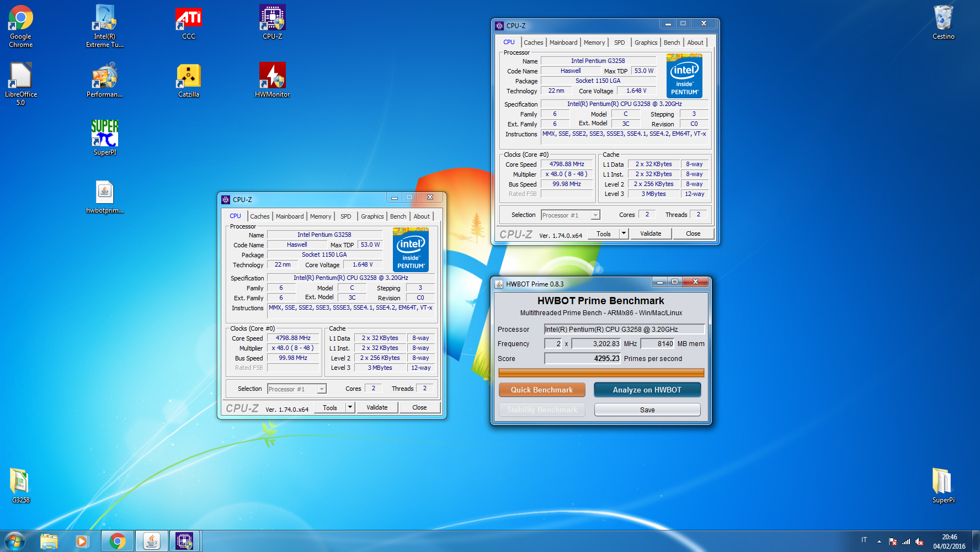Open the Memory tab in upper CPU-Z window
The width and height of the screenshot is (980, 552).
tap(594, 43)
